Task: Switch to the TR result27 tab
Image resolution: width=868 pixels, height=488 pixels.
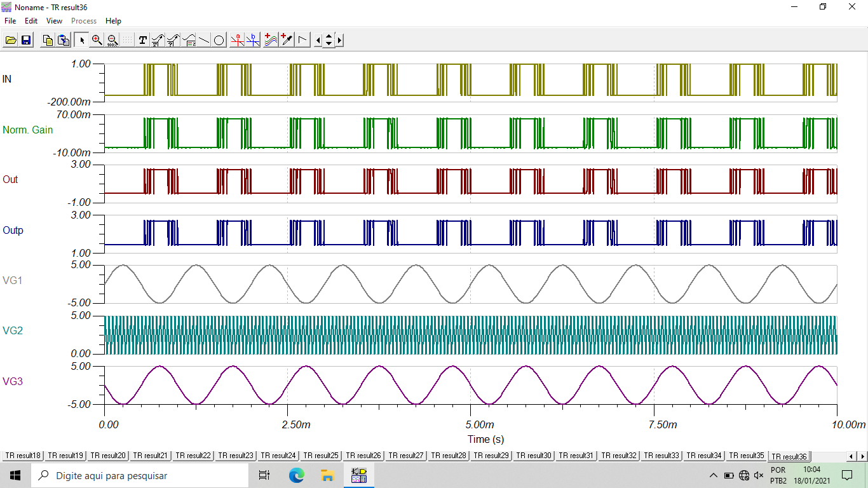Action: click(x=406, y=456)
